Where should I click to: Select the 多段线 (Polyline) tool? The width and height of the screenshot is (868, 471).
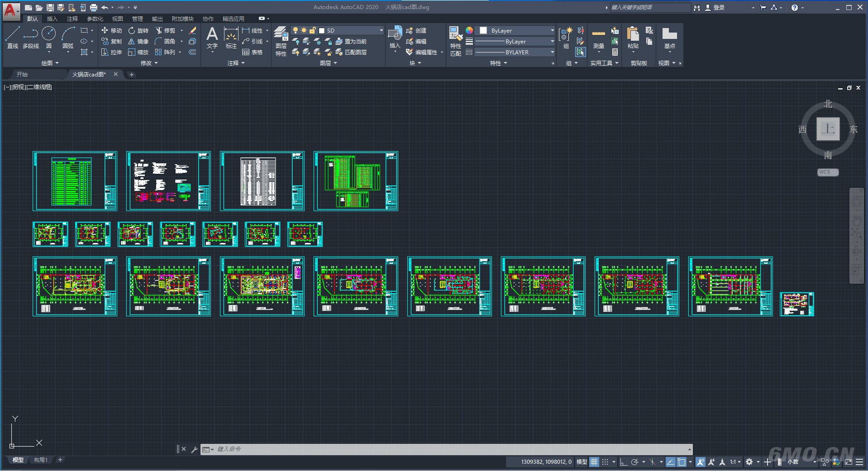coord(31,37)
